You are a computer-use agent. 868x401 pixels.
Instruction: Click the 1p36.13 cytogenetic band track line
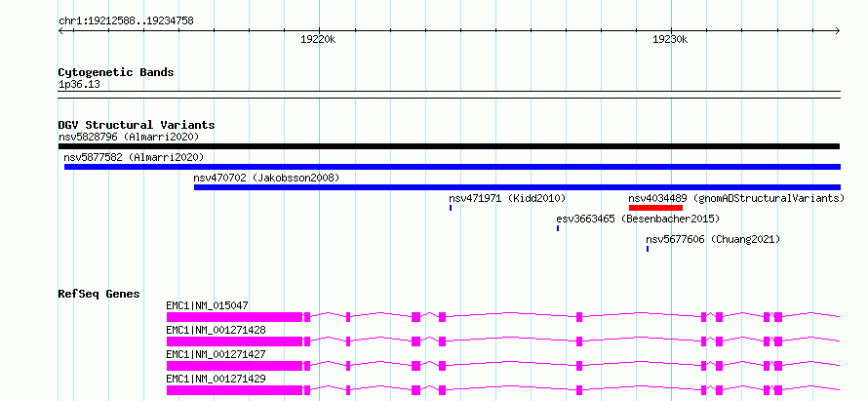[449, 95]
